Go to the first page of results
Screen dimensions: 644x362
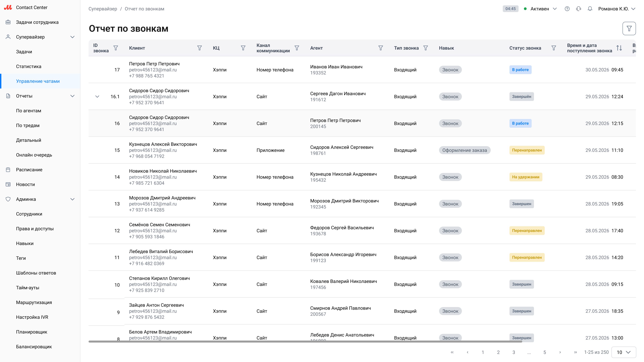pyautogui.click(x=452, y=352)
